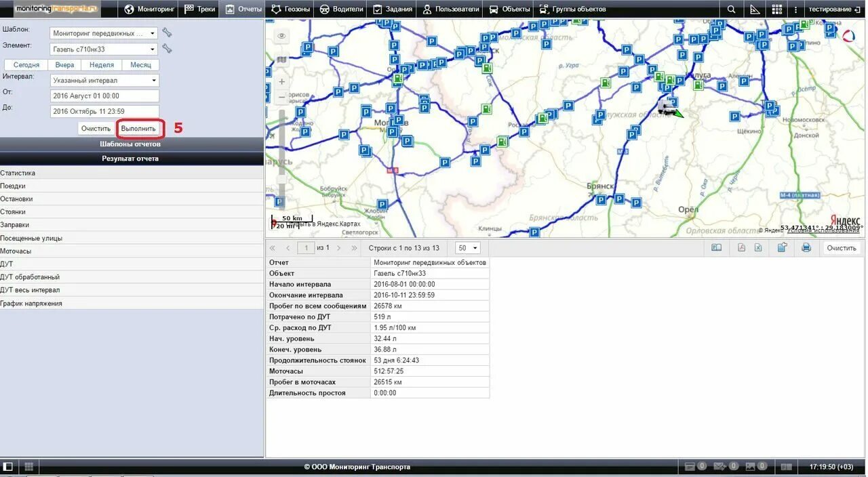
Task: Click the export file icon beside printer
Action: (782, 248)
